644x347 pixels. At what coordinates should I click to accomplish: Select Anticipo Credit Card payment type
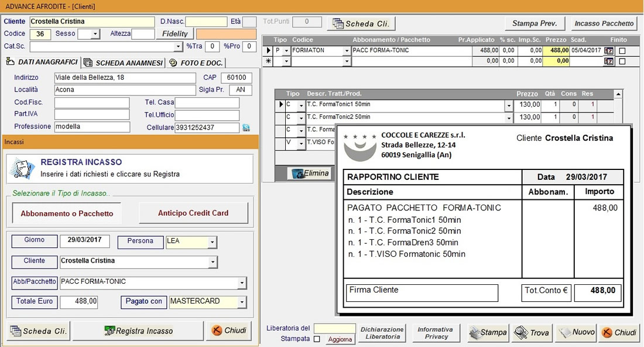tap(193, 213)
